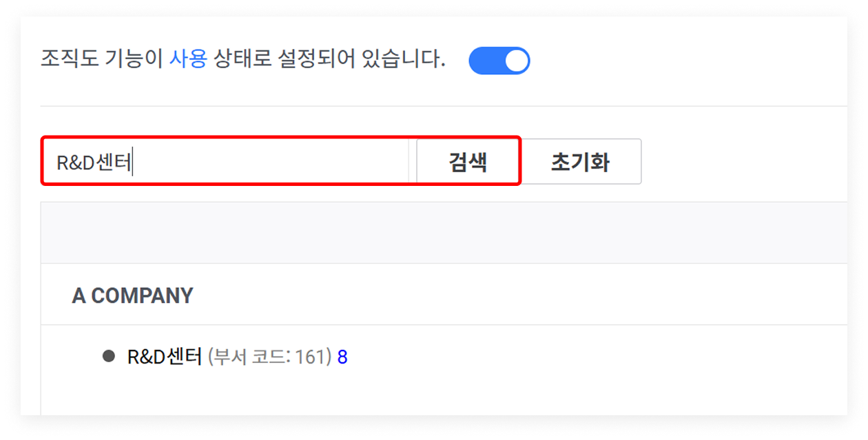The width and height of the screenshot is (868, 440).
Task: Place cursor after typed R&D센터 in search box
Action: tap(132, 162)
